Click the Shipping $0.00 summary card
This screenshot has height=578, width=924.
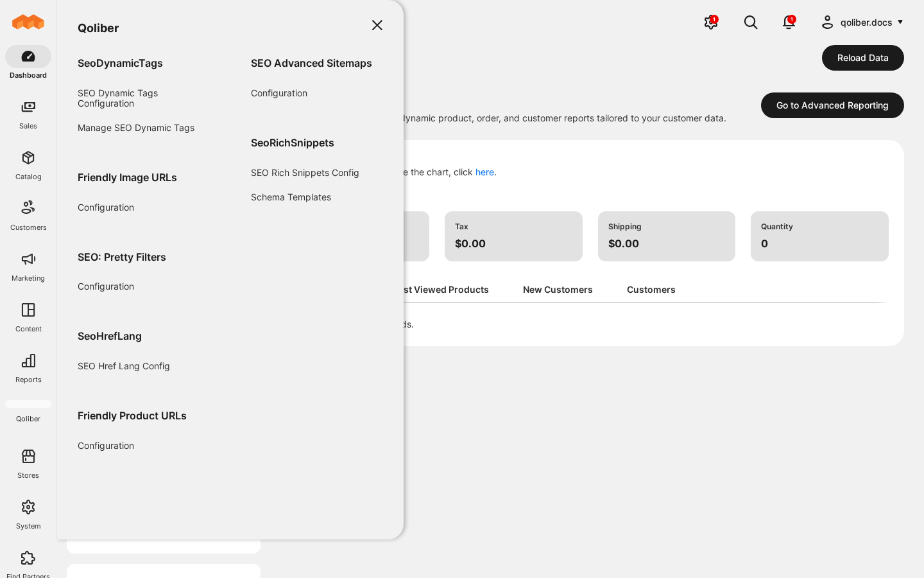pyautogui.click(x=667, y=236)
